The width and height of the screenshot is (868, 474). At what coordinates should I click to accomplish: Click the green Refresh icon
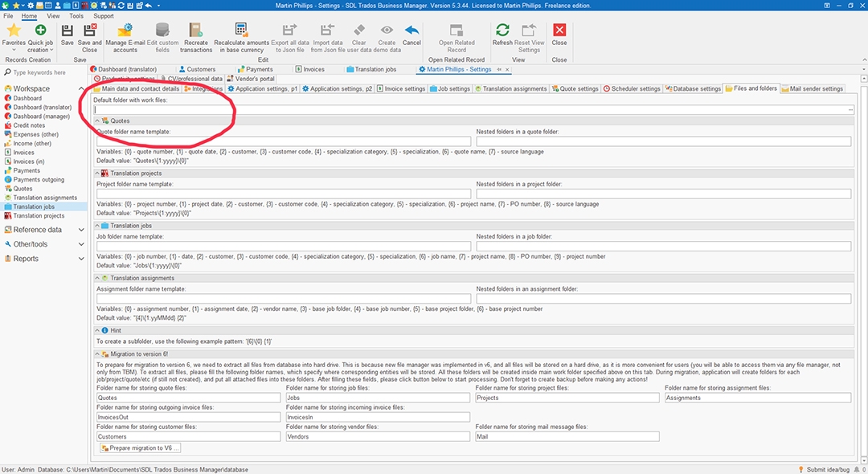tap(502, 30)
